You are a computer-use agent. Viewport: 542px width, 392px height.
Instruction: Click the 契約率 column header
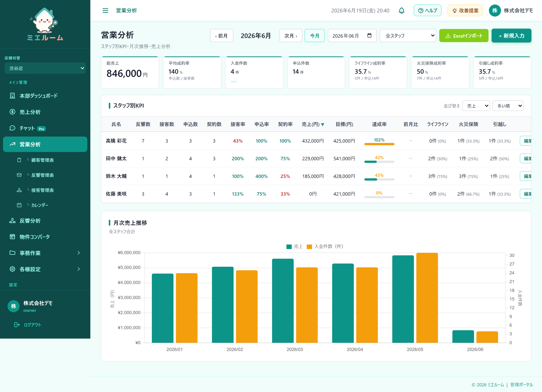[x=285, y=124]
